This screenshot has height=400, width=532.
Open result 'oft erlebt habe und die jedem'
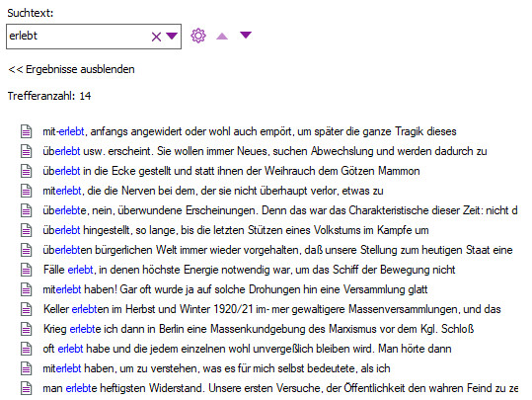(x=247, y=349)
